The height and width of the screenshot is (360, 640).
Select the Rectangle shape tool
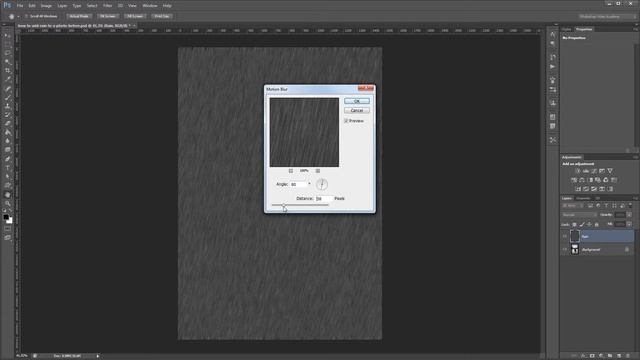(7, 186)
